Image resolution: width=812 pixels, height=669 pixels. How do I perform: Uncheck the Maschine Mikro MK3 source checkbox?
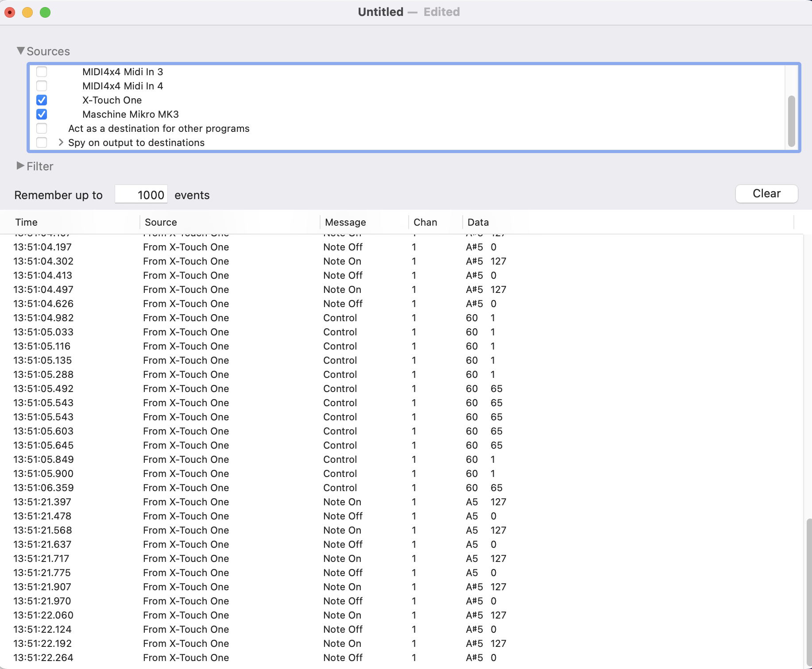(42, 114)
